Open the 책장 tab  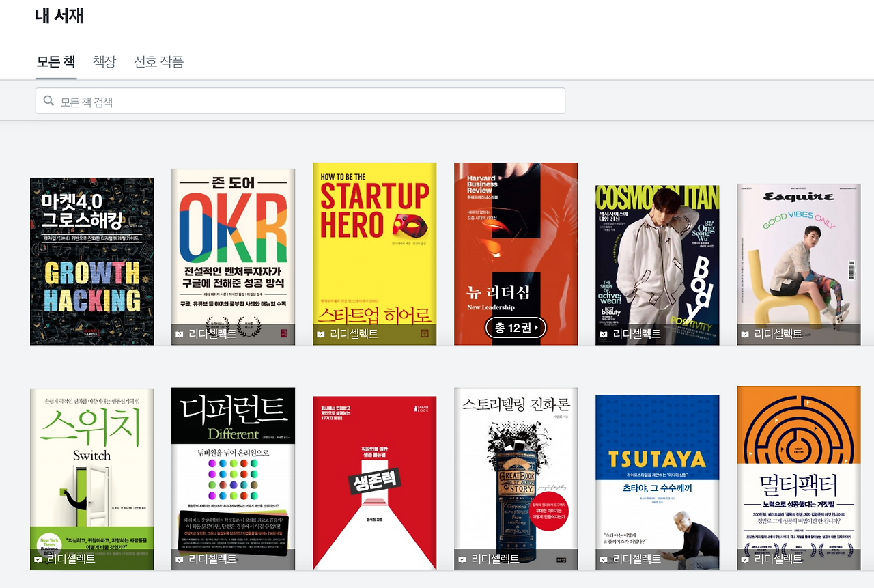tap(104, 61)
